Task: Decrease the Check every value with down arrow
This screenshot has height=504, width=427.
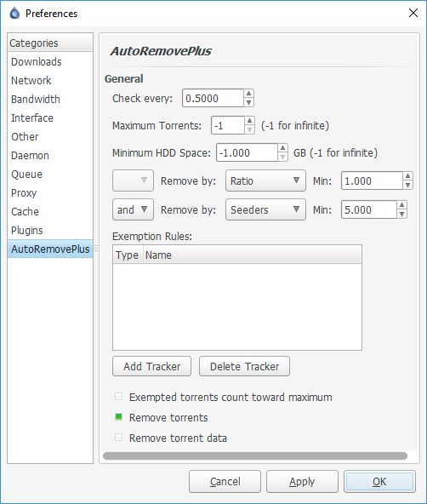Action: pyautogui.click(x=249, y=102)
